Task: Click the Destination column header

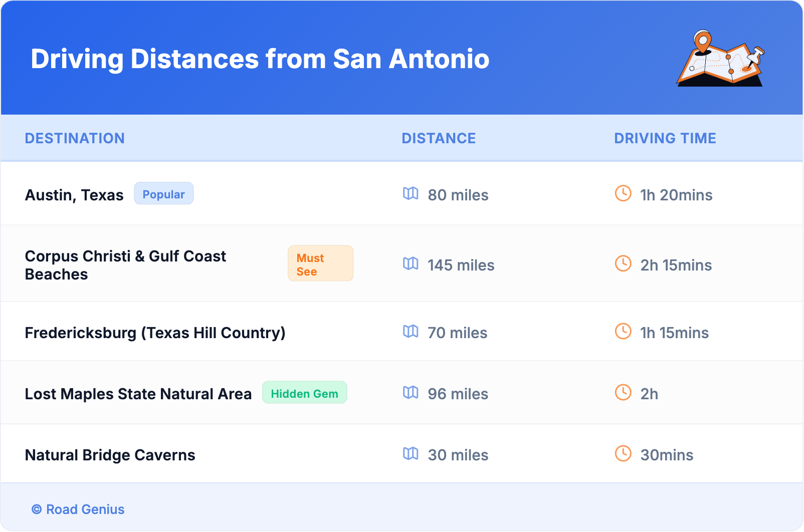Action: (x=75, y=138)
